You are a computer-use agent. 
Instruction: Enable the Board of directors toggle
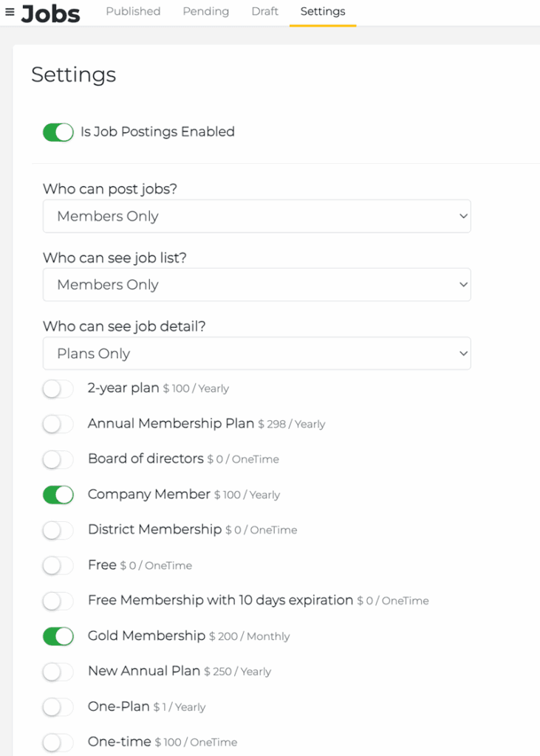click(58, 459)
